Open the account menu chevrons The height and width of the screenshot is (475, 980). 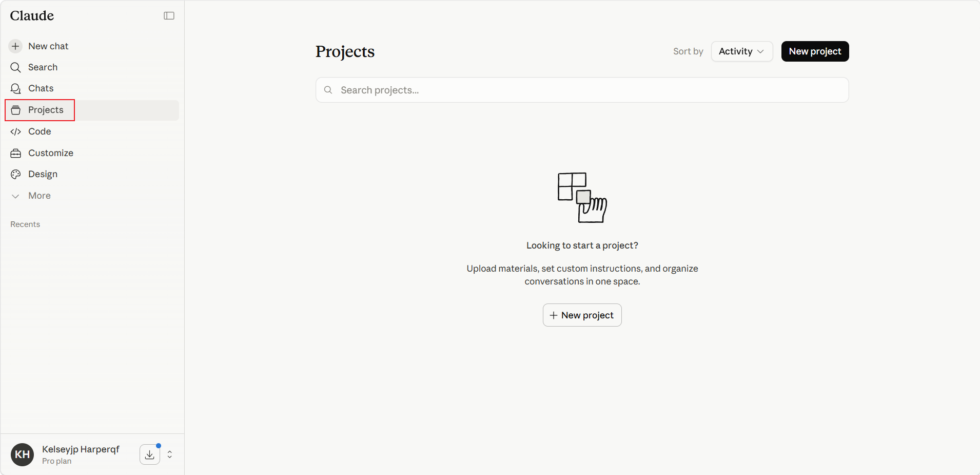click(170, 454)
